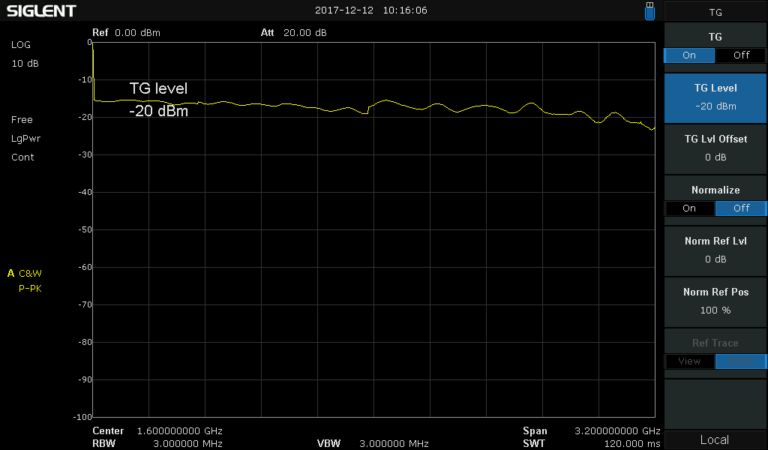The image size is (768, 450).
Task: Click the Free trigger mode indicator
Action: coord(22,119)
